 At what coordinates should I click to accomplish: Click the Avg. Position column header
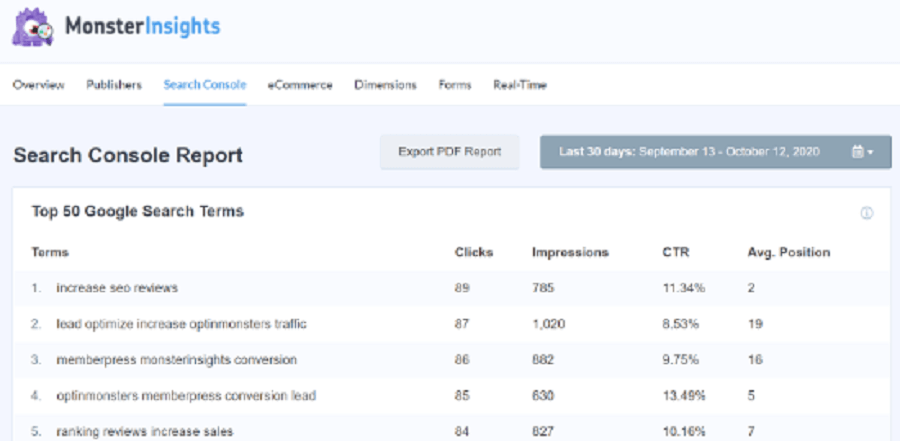point(789,252)
